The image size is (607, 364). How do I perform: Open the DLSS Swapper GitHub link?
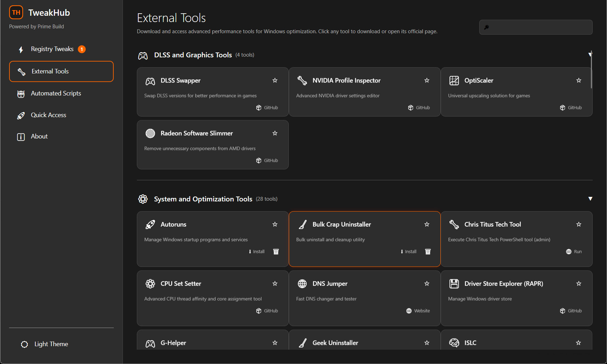click(x=267, y=108)
